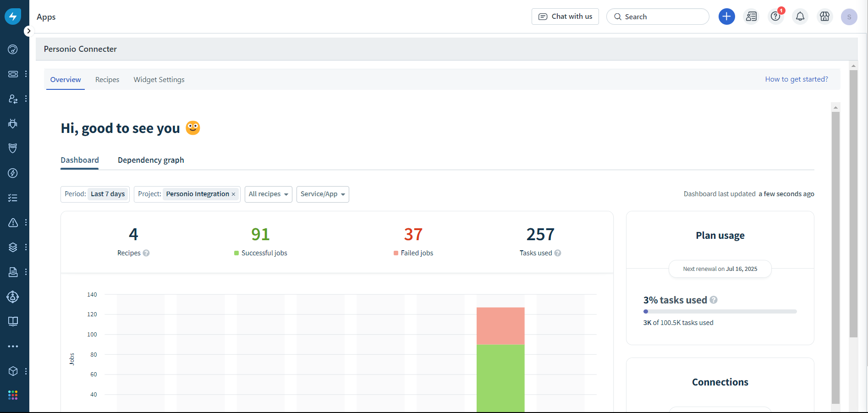Click the blue plus create button
Screen dimensions: 868x413
coord(726,17)
